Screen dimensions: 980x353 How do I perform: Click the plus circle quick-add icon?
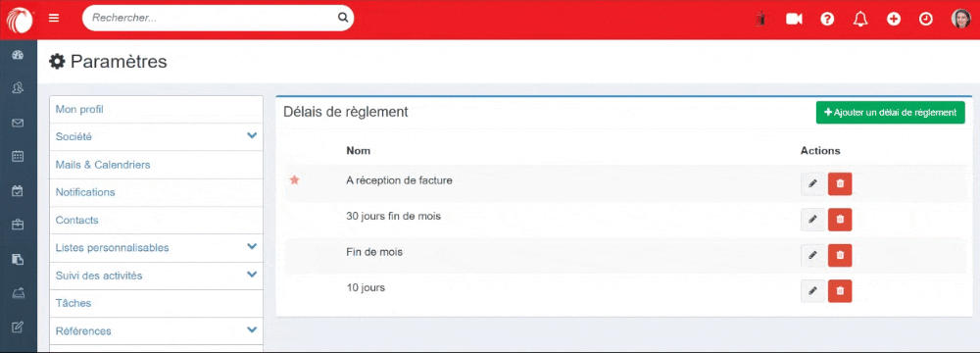click(x=894, y=19)
